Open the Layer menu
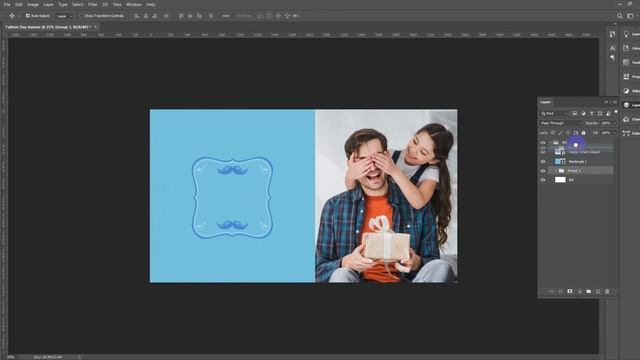Image resolution: width=640 pixels, height=360 pixels. click(x=48, y=4)
